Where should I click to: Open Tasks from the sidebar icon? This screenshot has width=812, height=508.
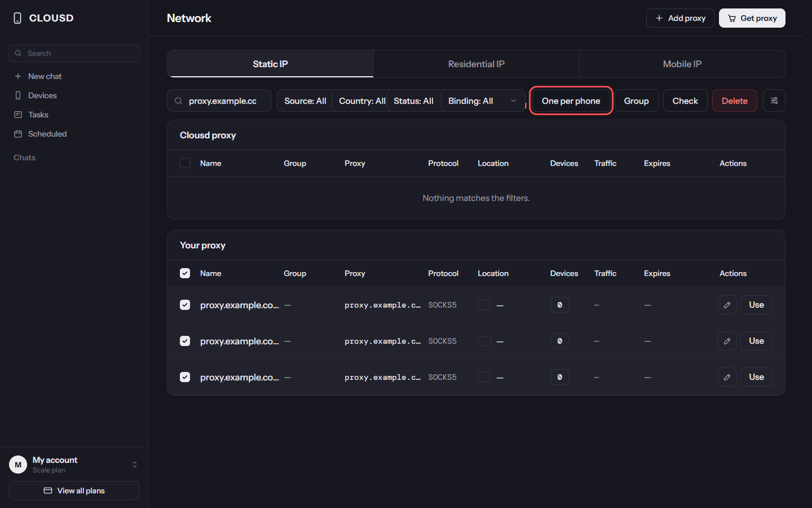coord(18,115)
